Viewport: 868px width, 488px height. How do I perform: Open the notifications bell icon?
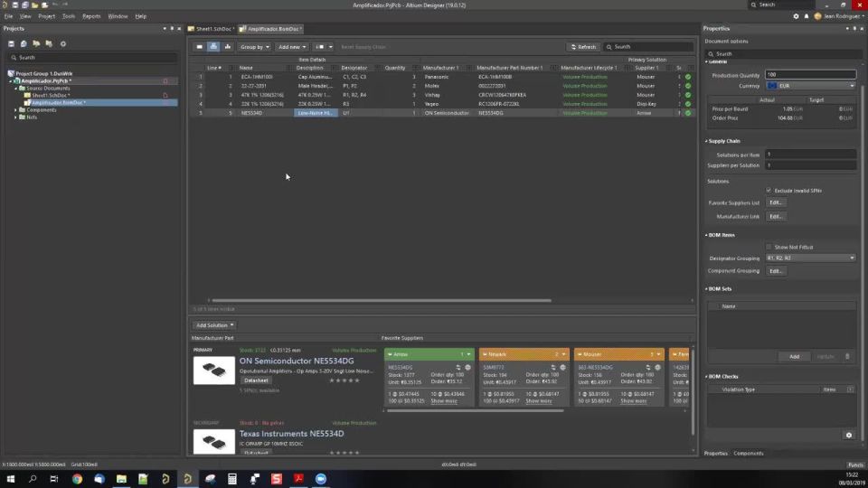807,16
